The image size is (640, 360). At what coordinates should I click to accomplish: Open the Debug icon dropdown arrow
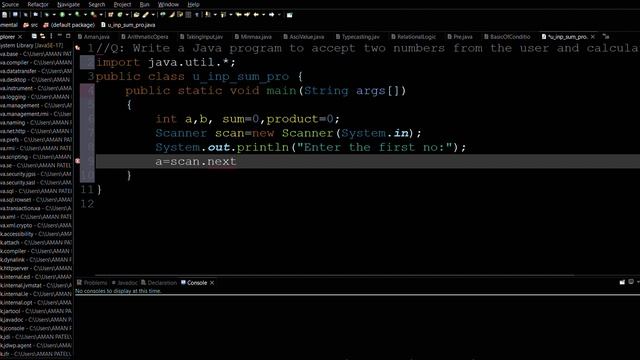[54, 15]
